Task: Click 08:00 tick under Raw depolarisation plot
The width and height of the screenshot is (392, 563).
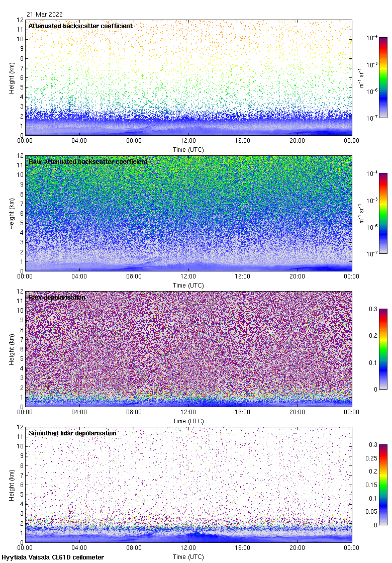Action: pos(134,412)
